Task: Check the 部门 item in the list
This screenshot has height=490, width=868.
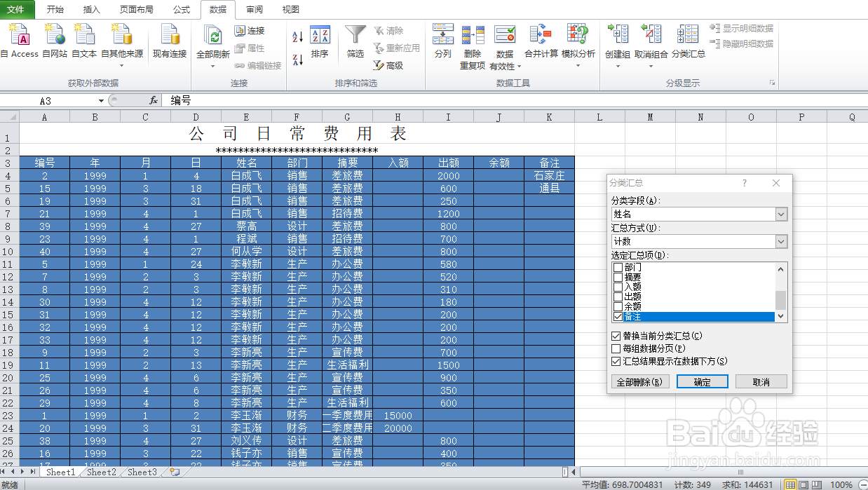Action: 618,268
